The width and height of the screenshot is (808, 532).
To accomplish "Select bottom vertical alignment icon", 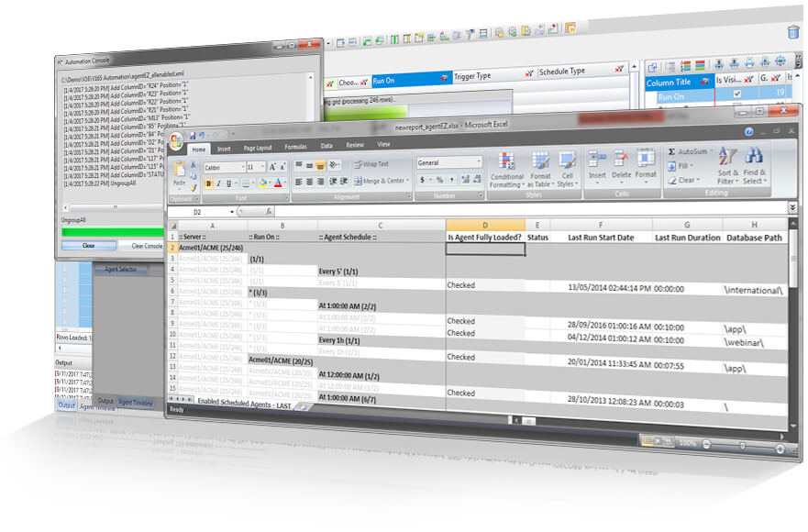I will 320,165.
